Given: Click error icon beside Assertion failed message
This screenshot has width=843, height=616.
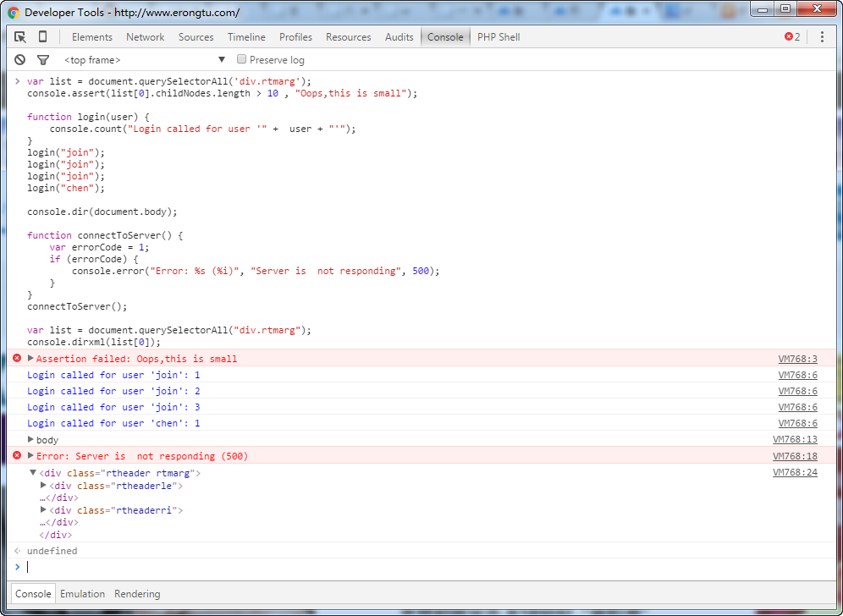Looking at the screenshot, I should click(17, 358).
